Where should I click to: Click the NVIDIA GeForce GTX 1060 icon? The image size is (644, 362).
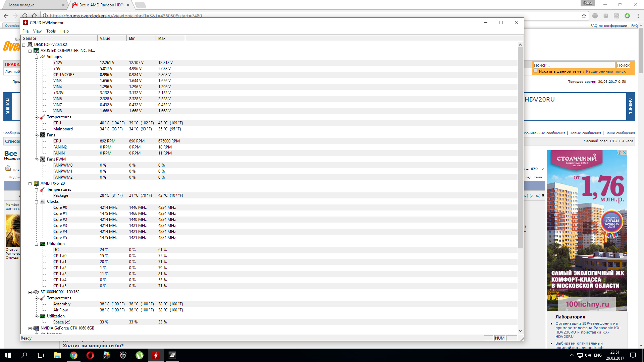click(x=36, y=328)
